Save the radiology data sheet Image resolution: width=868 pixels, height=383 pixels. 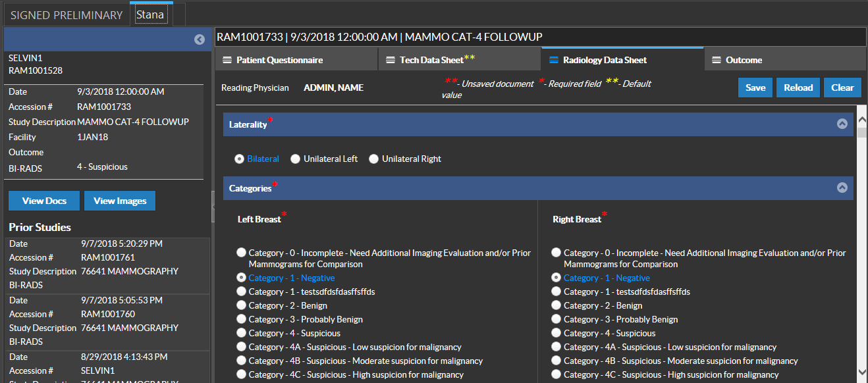pyautogui.click(x=755, y=88)
